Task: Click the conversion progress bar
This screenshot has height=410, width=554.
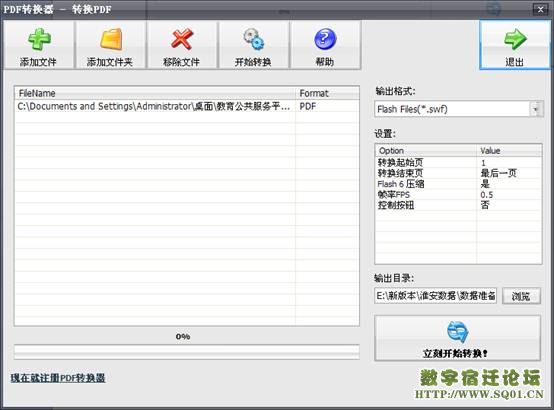Action: click(x=187, y=352)
